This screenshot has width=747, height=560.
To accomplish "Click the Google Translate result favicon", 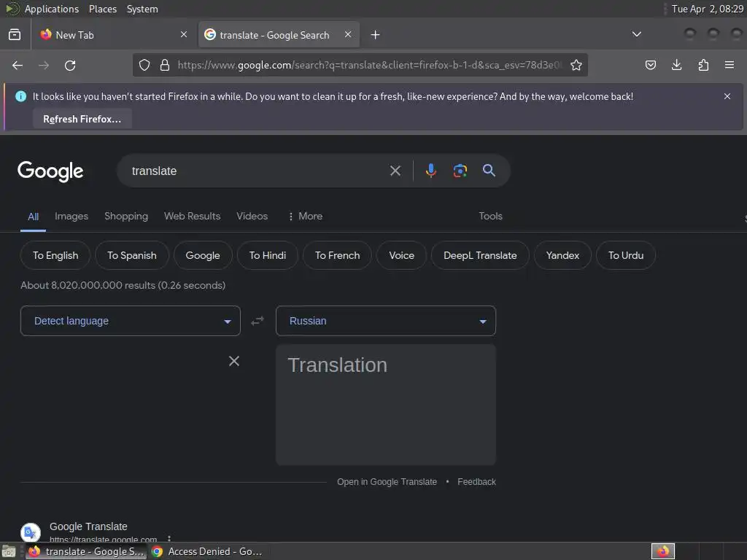I will pos(31,532).
